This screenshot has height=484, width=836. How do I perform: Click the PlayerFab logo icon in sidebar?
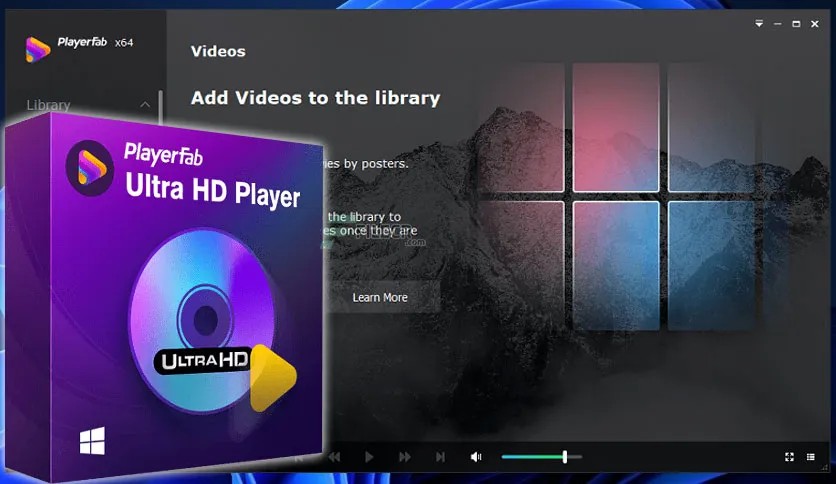(38, 50)
